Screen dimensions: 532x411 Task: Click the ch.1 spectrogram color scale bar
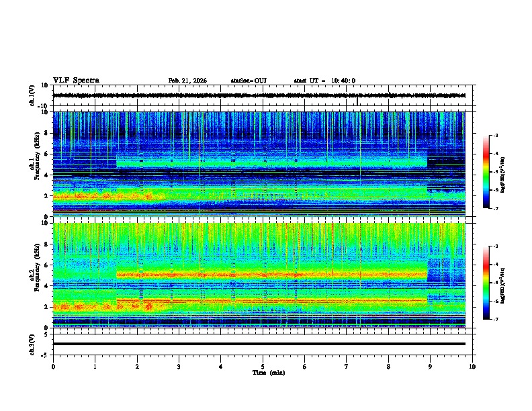(486, 172)
